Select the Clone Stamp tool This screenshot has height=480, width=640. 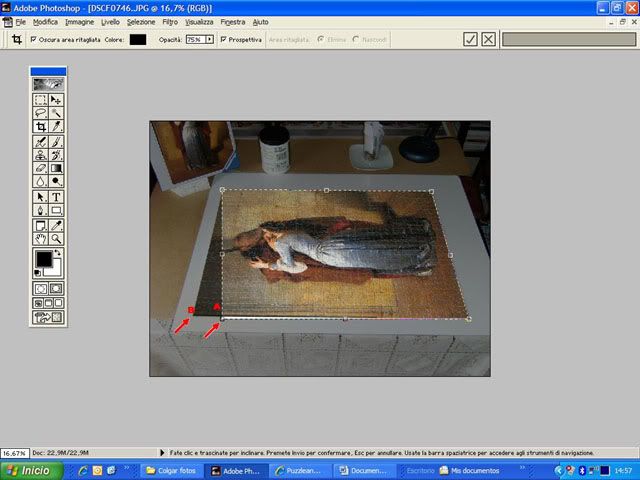tap(40, 155)
